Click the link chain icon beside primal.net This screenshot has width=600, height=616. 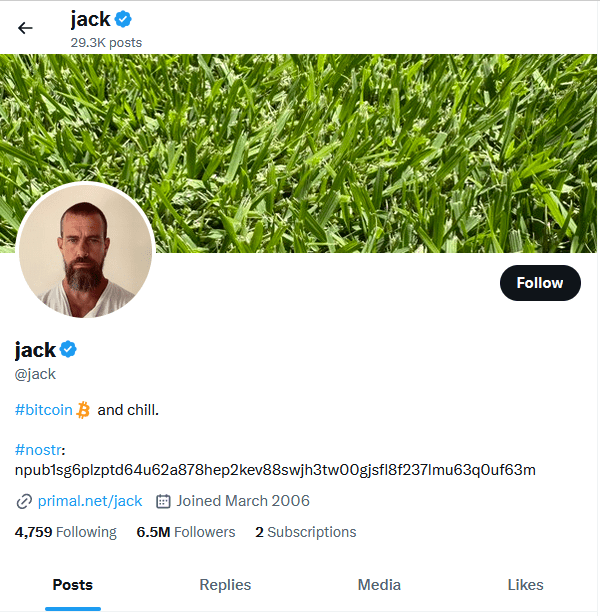click(24, 502)
